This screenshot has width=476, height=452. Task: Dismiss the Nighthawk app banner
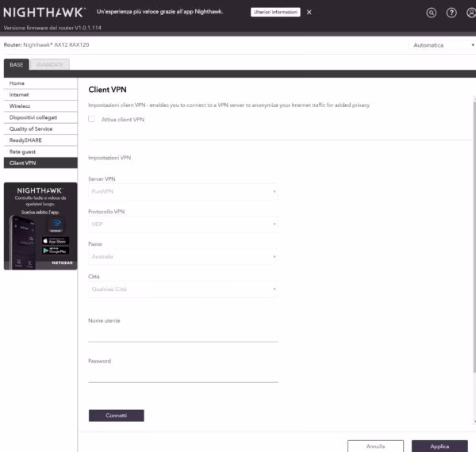[x=309, y=12]
